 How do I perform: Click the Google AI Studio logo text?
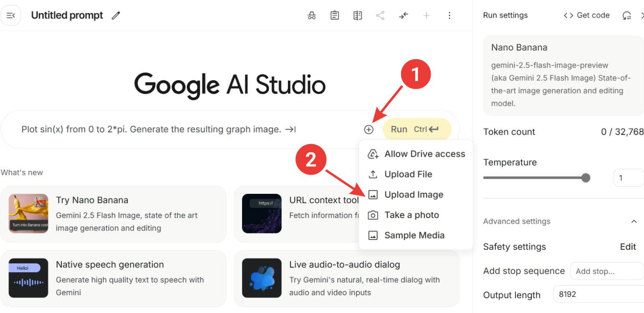click(230, 85)
